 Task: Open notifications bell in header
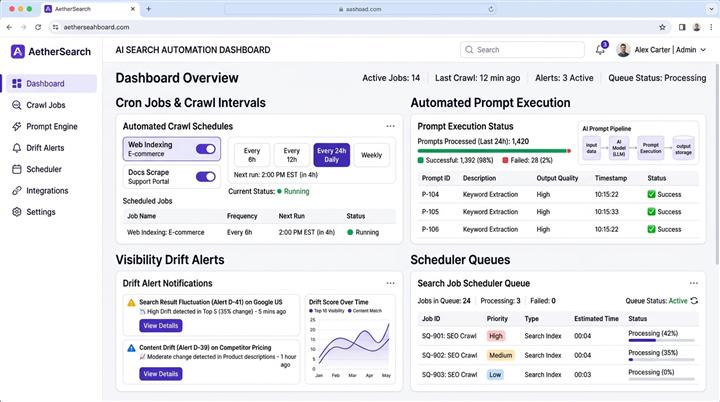coord(601,49)
